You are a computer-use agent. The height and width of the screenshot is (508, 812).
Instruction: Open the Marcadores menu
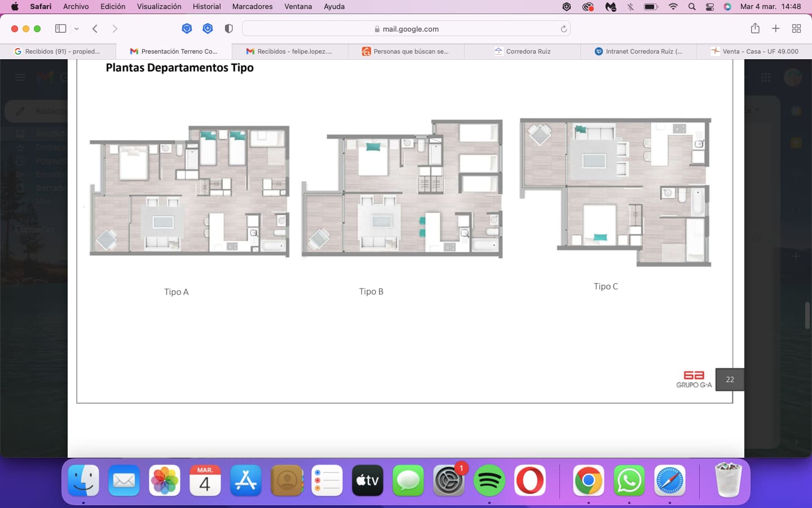coord(252,7)
